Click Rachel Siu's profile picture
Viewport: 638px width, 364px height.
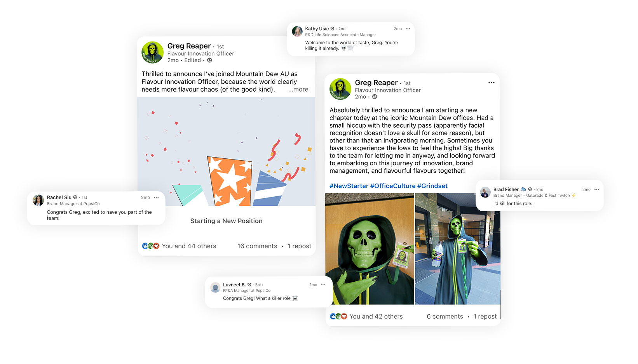click(38, 200)
